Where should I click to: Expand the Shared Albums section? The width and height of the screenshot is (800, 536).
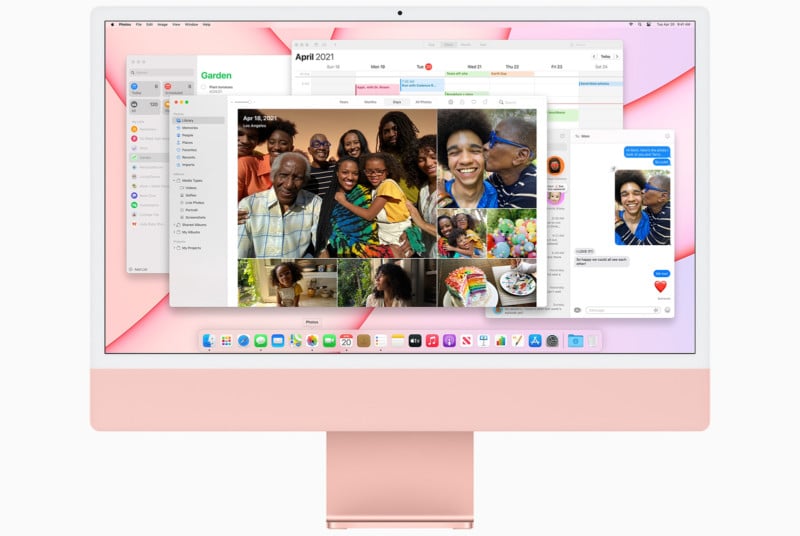[x=175, y=224]
